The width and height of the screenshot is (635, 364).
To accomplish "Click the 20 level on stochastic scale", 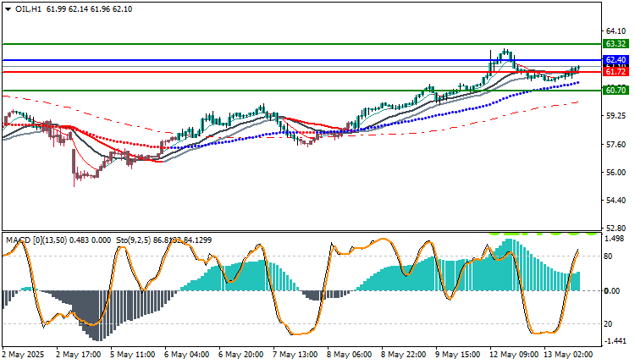I will click(x=608, y=324).
